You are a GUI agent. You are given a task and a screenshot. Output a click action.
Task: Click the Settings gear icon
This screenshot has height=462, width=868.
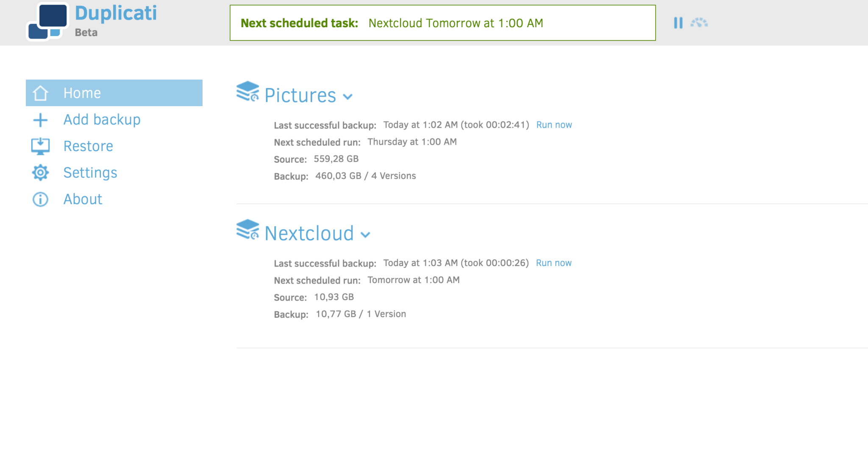(x=41, y=173)
